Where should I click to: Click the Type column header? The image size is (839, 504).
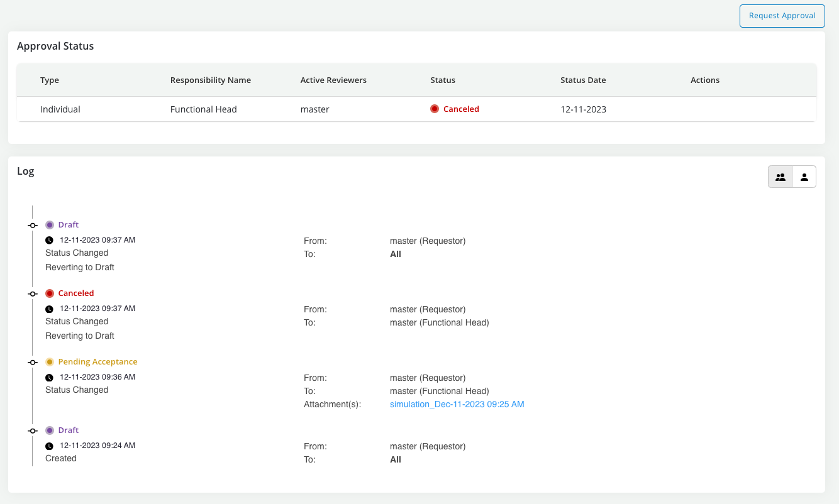(50, 80)
